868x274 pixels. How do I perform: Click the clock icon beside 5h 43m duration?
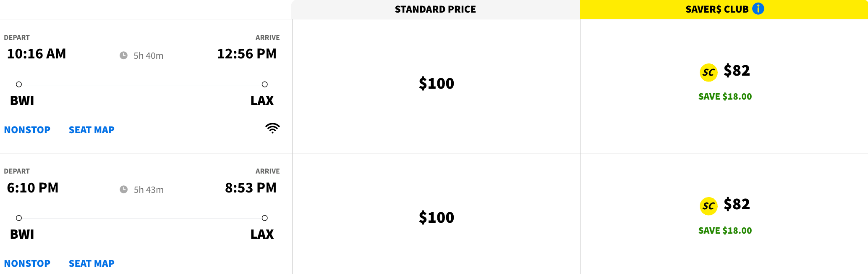pyautogui.click(x=123, y=190)
